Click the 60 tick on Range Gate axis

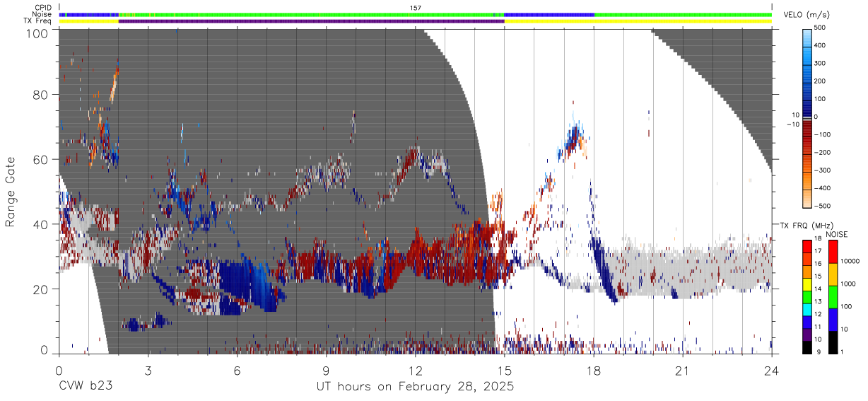(x=41, y=160)
